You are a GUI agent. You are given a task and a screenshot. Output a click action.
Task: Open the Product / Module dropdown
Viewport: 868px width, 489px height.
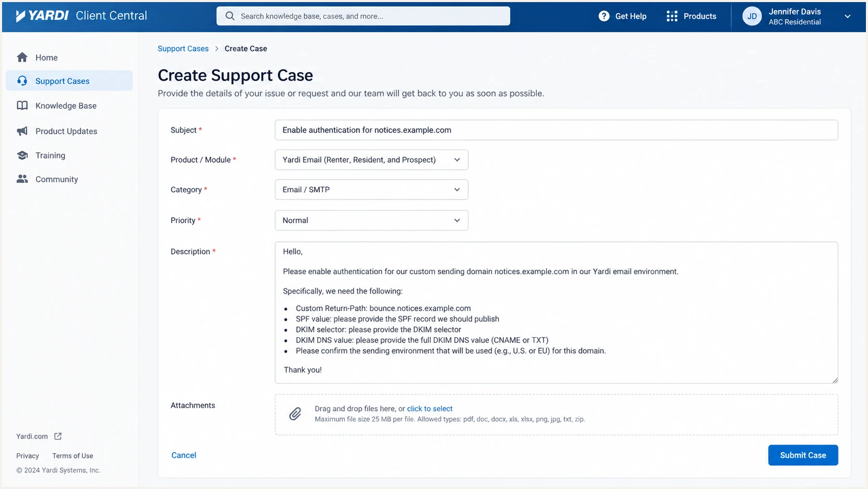tap(371, 160)
